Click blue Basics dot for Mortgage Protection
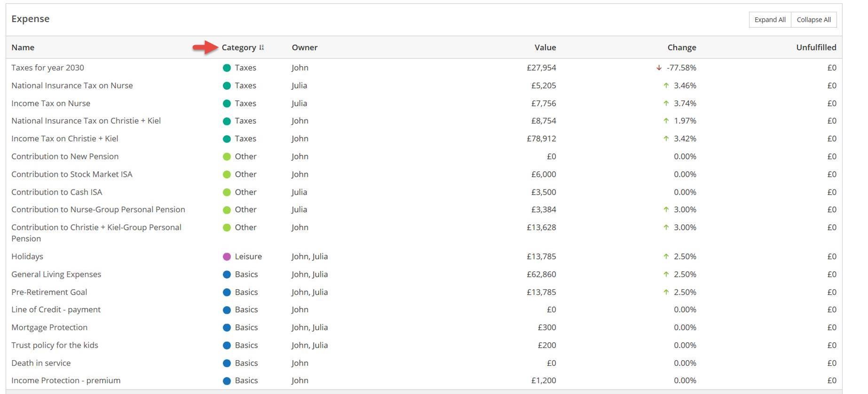This screenshot has height=394, width=868. pos(227,328)
